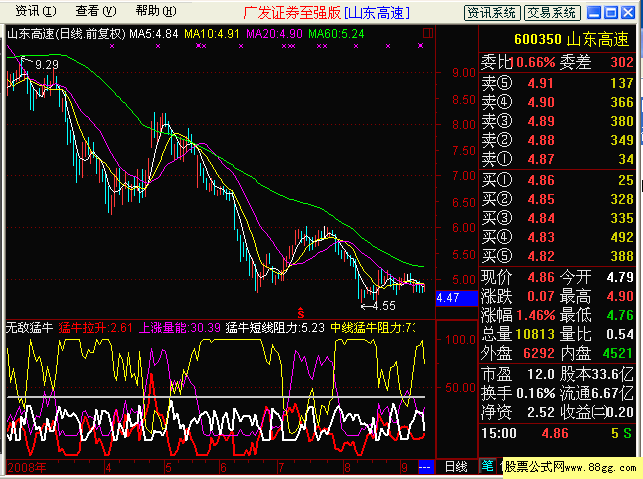Click the 卖③ row at price 4.89
Screen dimensions: 643x479
pos(557,121)
